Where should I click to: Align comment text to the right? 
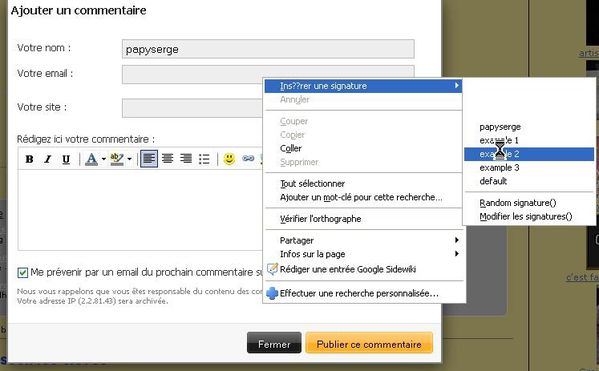186,159
